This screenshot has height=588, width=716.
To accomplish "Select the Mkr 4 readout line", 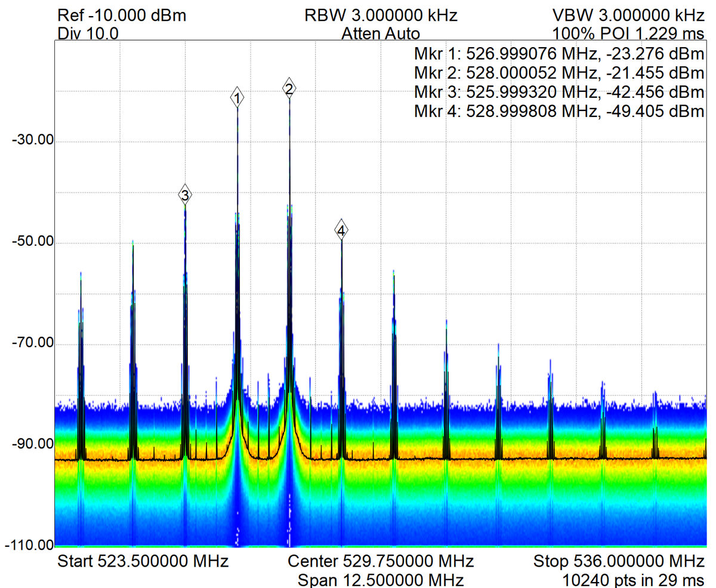I will [559, 111].
